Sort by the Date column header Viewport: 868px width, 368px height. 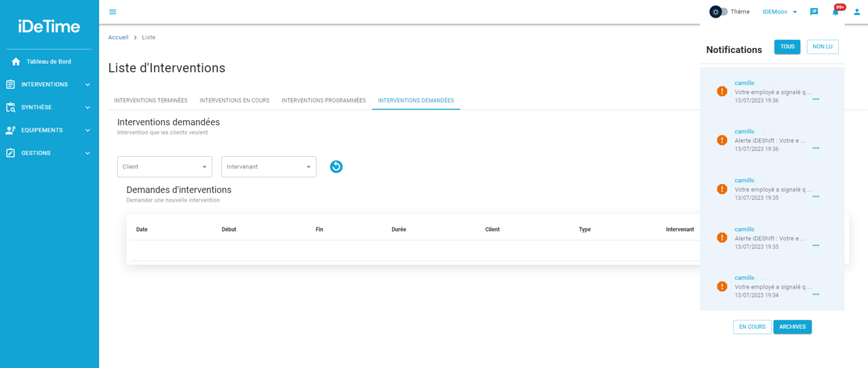click(x=142, y=229)
